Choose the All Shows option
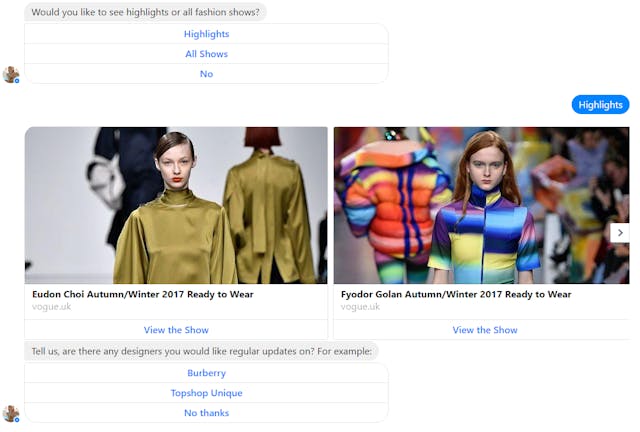The width and height of the screenshot is (640, 432). point(206,54)
